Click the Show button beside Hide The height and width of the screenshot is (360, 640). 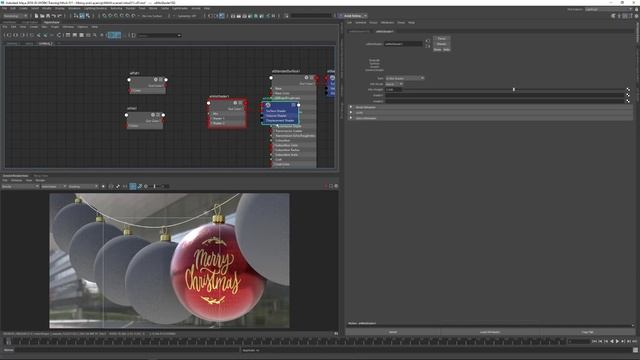click(437, 49)
